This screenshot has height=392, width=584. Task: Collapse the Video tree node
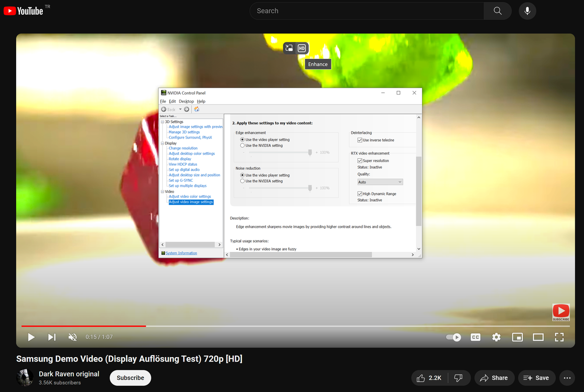point(162,192)
